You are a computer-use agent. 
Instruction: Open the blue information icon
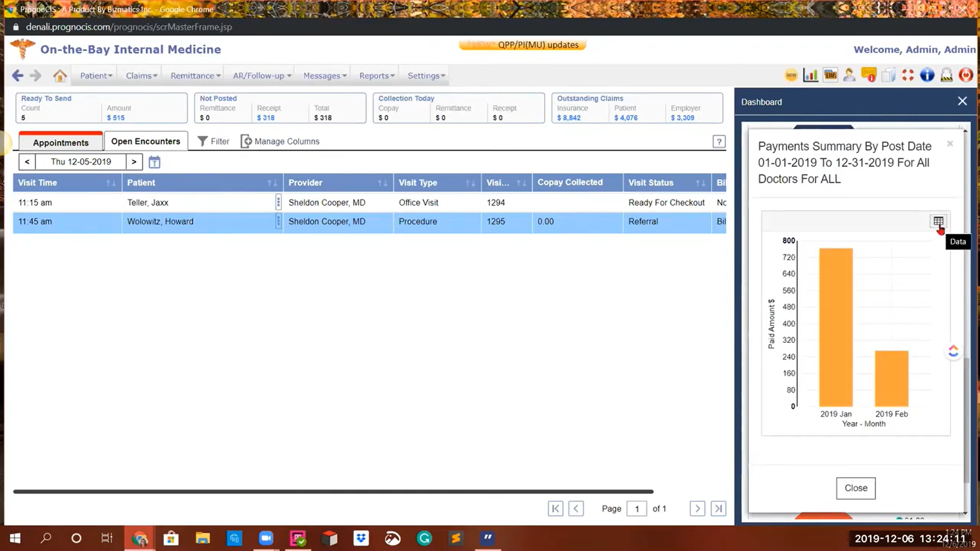coord(927,76)
